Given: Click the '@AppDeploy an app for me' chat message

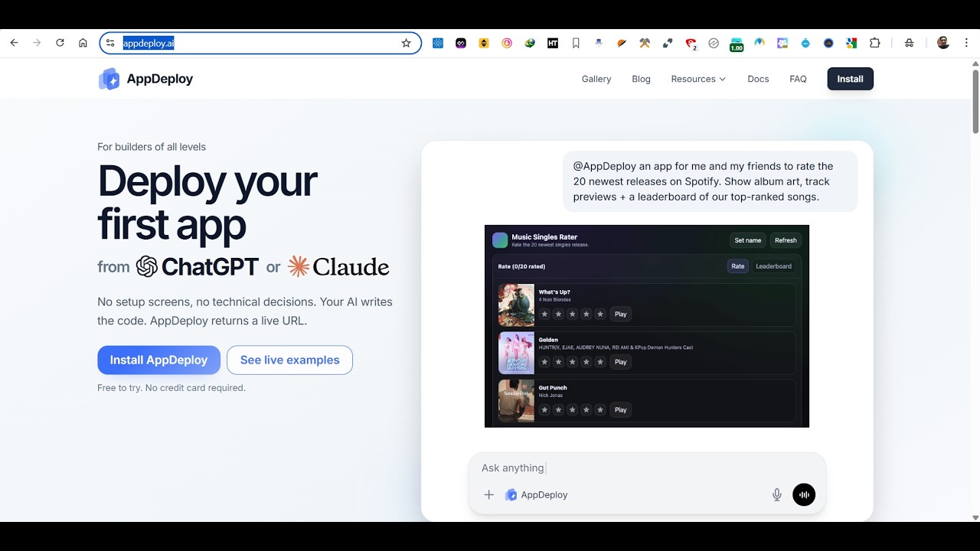Looking at the screenshot, I should tap(710, 181).
